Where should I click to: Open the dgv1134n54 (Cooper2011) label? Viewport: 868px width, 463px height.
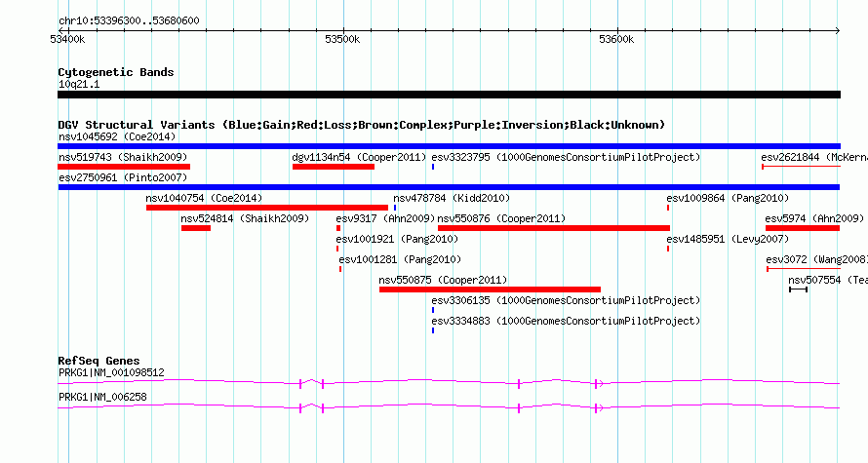359,157
